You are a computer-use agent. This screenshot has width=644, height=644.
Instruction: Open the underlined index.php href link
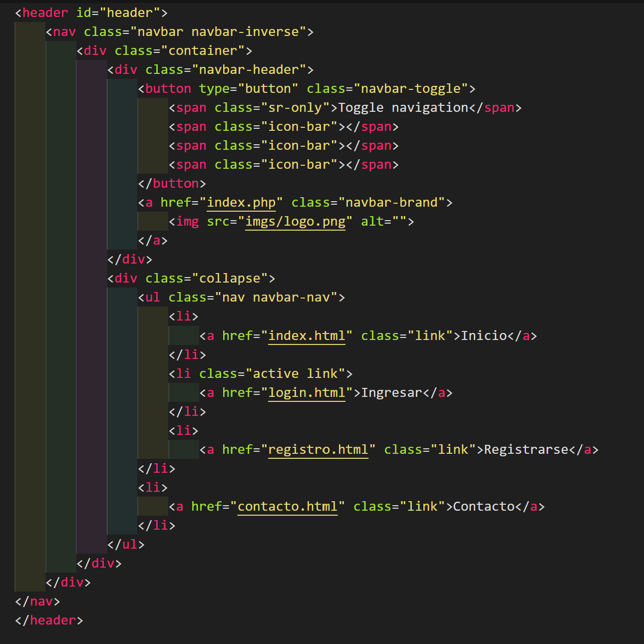pos(241,203)
